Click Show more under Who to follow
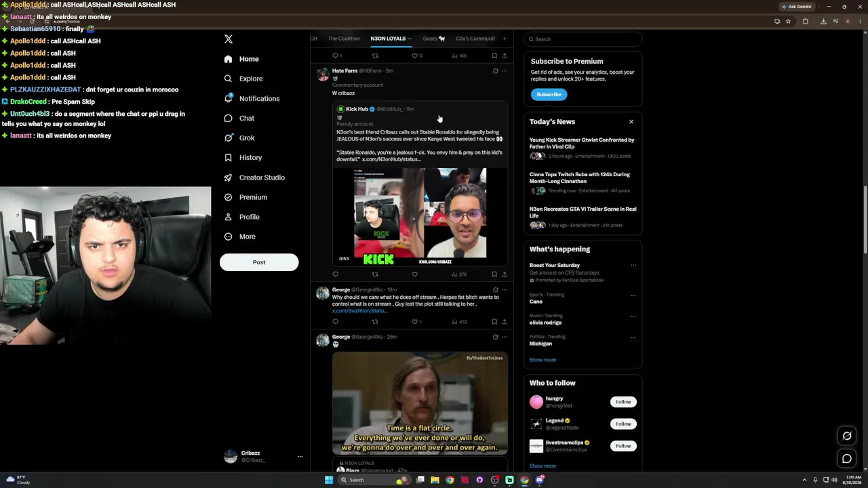868x488 pixels. click(542, 466)
